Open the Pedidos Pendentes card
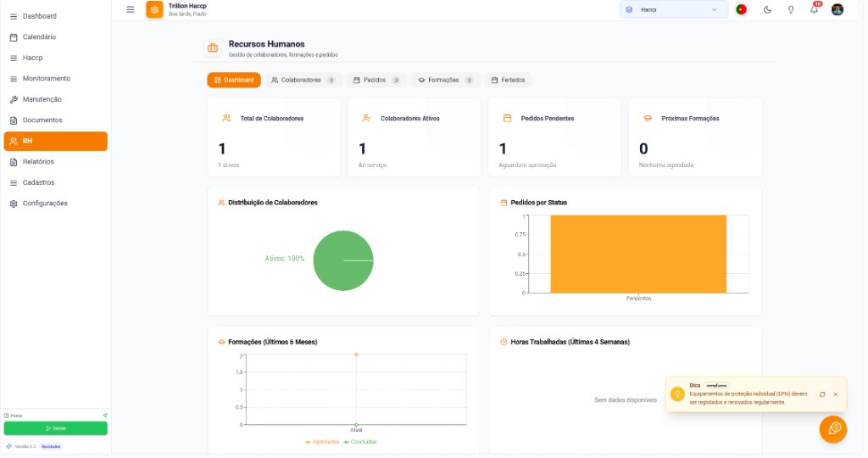The image size is (868, 458). (x=554, y=137)
